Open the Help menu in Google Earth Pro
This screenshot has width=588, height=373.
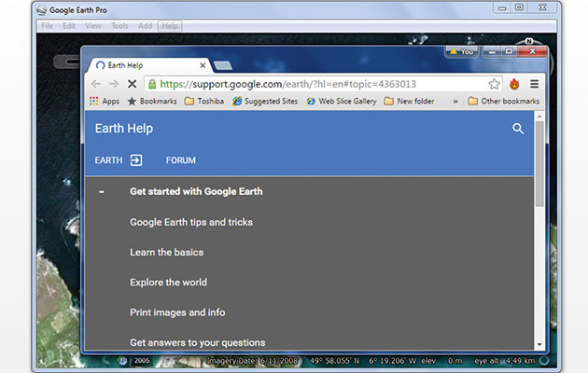pos(170,26)
